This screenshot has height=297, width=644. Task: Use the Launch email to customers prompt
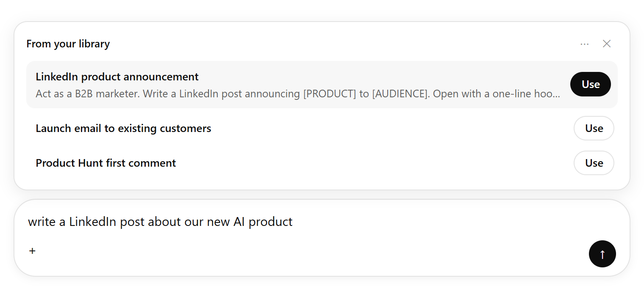coord(594,128)
